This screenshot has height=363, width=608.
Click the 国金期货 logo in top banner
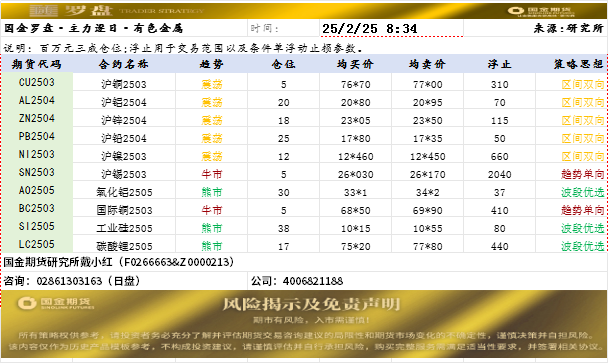click(541, 11)
